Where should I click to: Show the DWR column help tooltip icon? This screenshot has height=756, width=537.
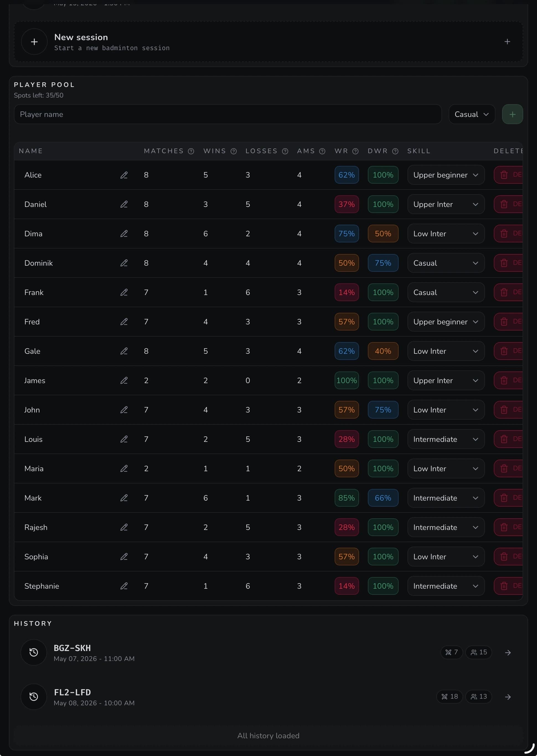[x=395, y=151]
